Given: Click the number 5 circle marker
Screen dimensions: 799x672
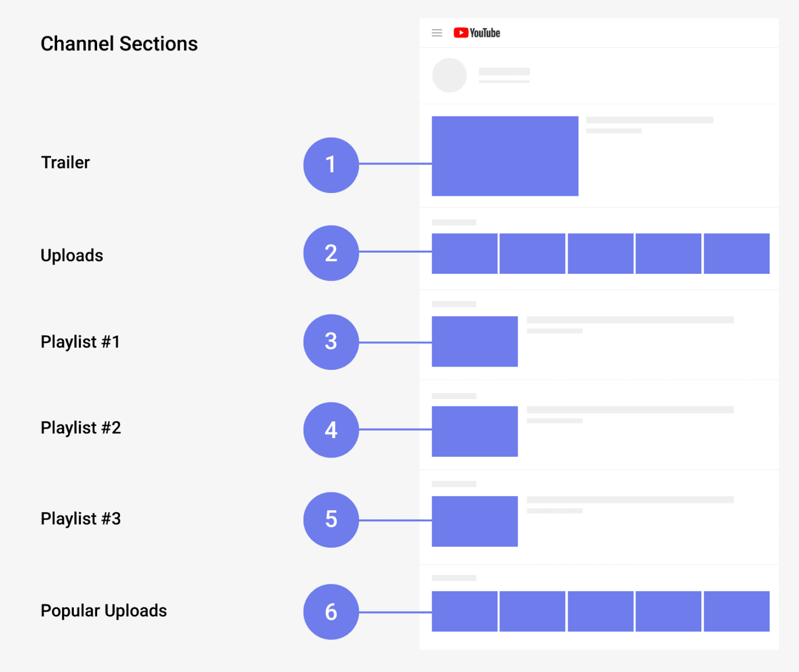Looking at the screenshot, I should coord(331,520).
